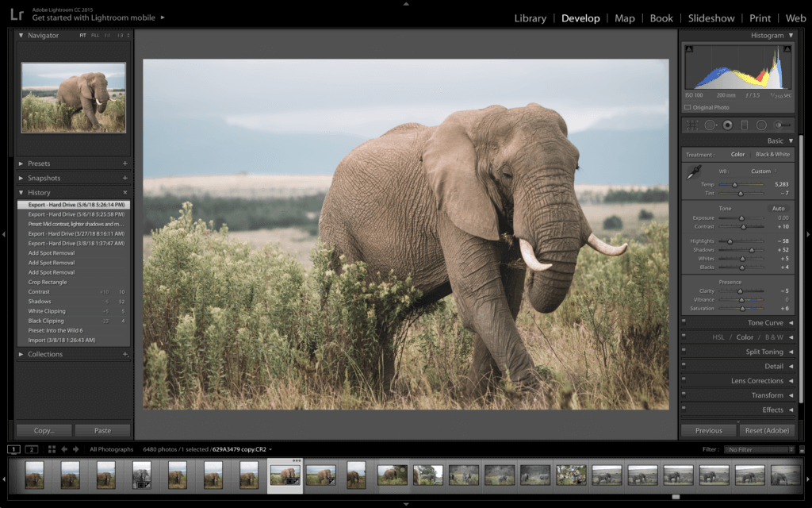The width and height of the screenshot is (812, 508).
Task: Click the Copy button below History panel
Action: (x=44, y=429)
